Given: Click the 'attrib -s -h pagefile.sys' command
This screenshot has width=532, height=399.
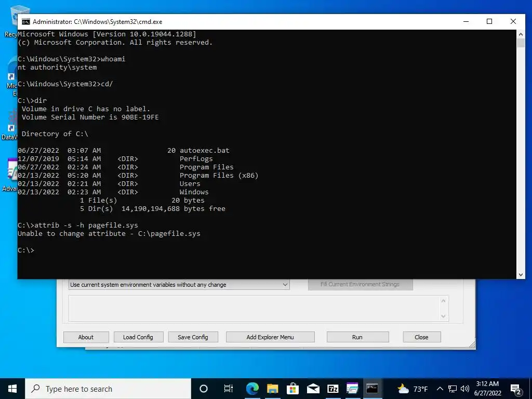Looking at the screenshot, I should point(86,225).
